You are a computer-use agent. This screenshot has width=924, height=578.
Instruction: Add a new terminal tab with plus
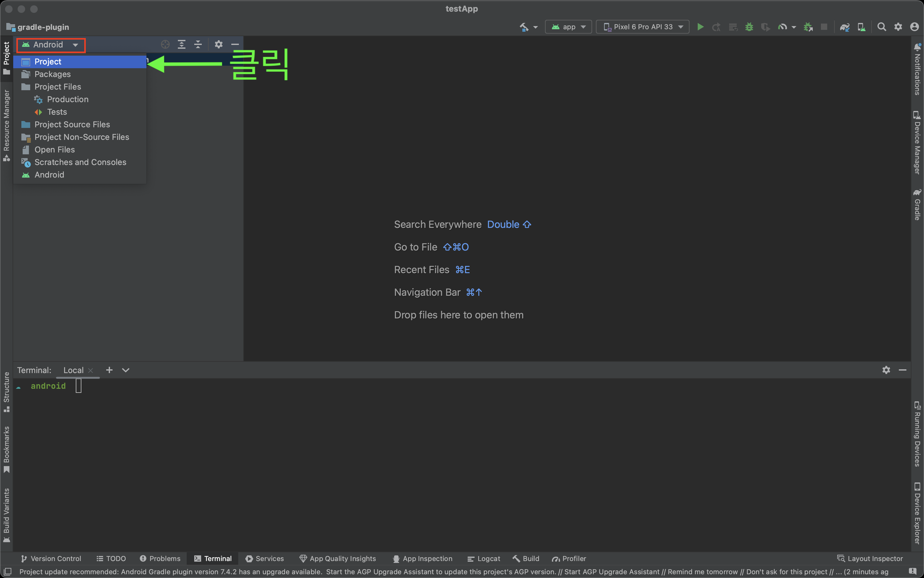(109, 370)
